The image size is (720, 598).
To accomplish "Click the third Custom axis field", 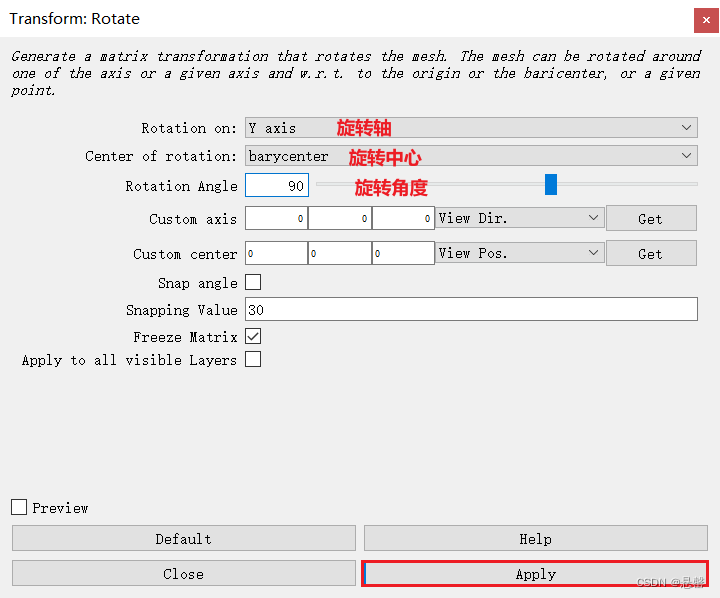I will click(x=403, y=219).
